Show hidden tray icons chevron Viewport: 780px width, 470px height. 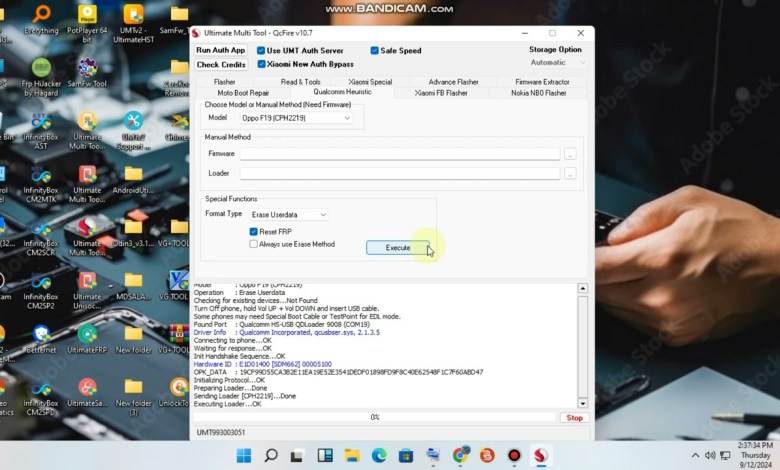pyautogui.click(x=695, y=455)
